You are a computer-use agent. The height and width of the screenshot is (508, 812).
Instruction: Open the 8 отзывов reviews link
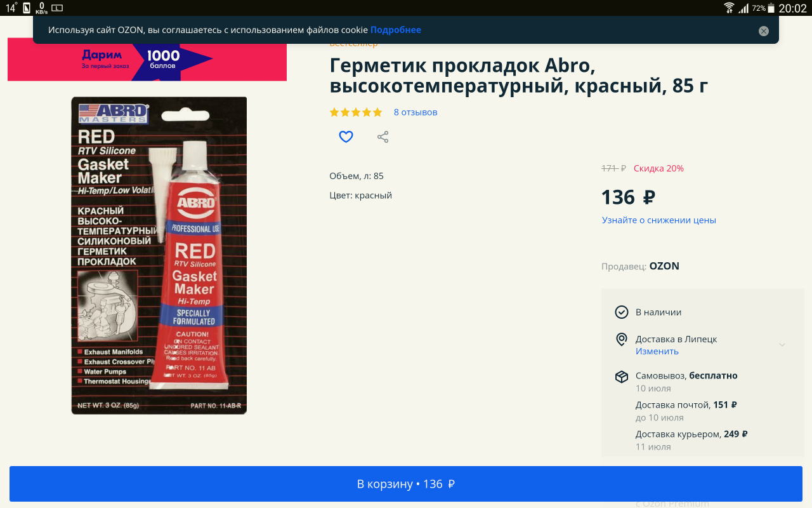[416, 112]
